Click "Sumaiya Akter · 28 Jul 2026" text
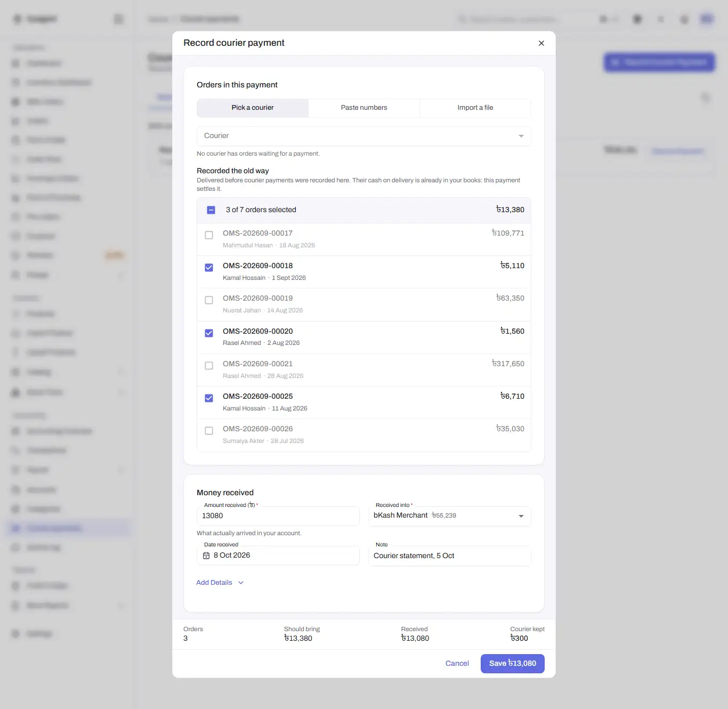728x709 pixels. tap(263, 441)
